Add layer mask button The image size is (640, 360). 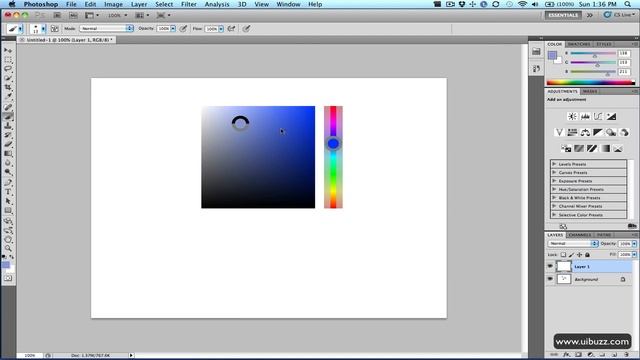[578, 355]
